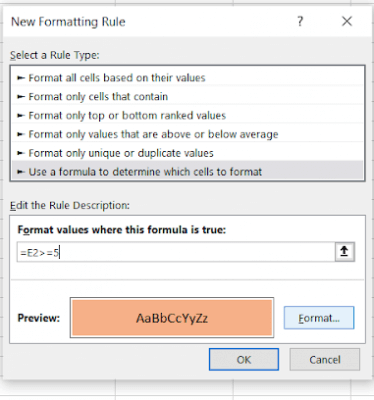This screenshot has width=374, height=400.
Task: Cancel the new formatting rule
Action: 325,360
